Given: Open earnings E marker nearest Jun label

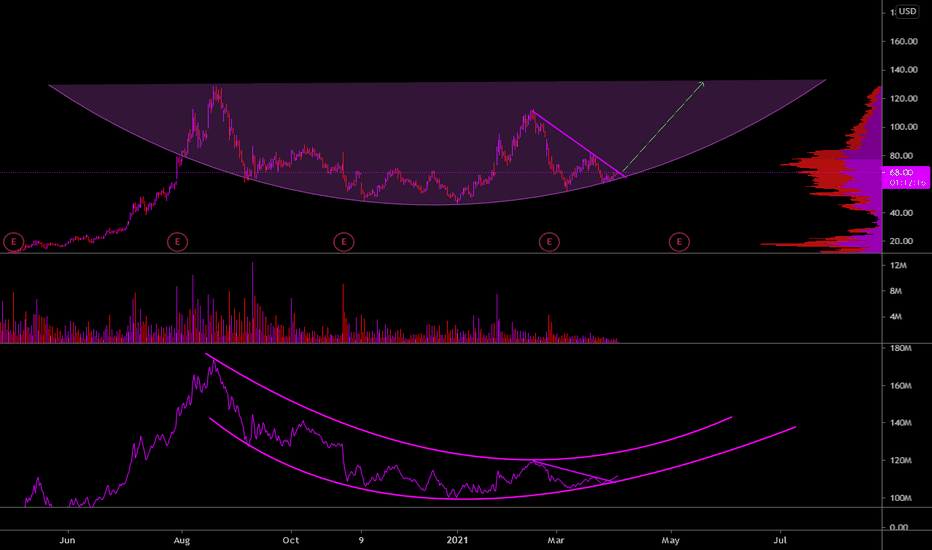Looking at the screenshot, I should pos(13,242).
